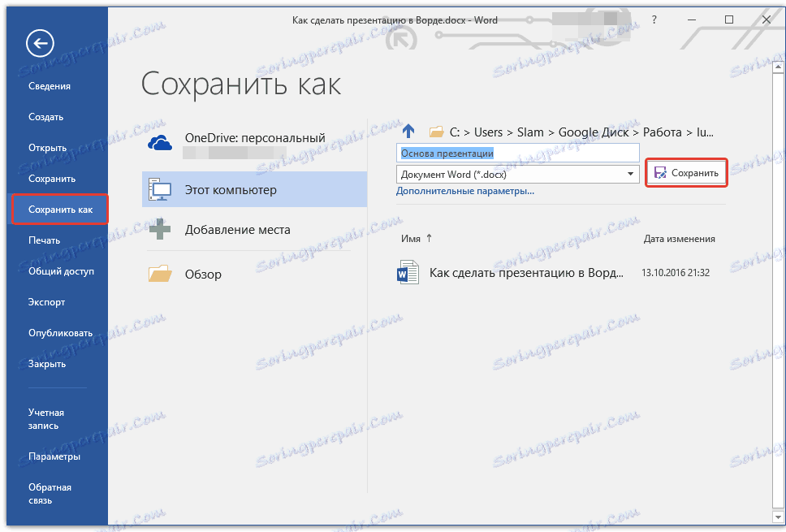786x532 pixels.
Task: Click Slam in the folder path
Action: [530, 132]
